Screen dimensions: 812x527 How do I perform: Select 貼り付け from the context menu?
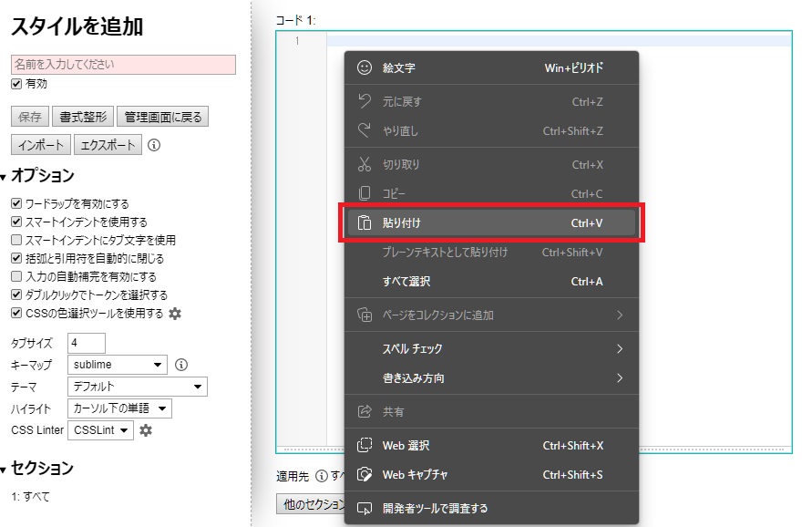(401, 222)
